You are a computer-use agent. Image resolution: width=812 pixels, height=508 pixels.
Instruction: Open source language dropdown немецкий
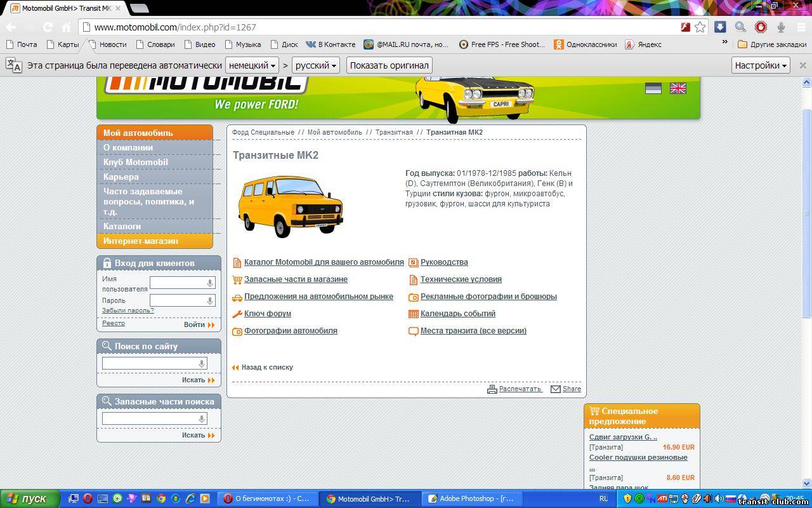pos(252,65)
